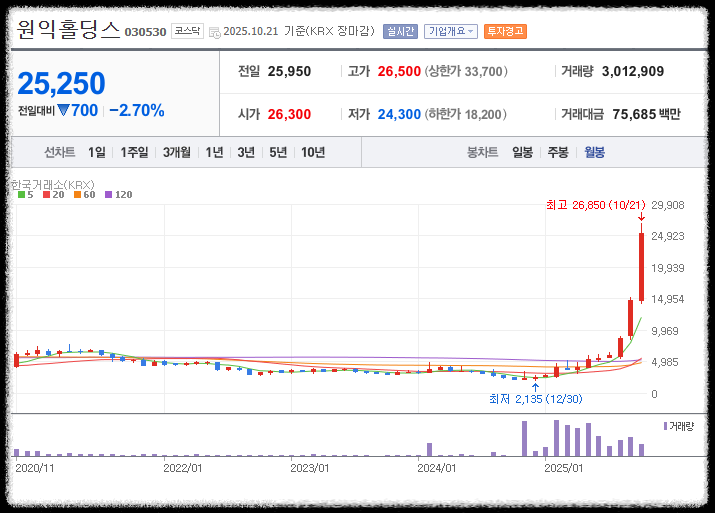Click the 투자경고 badge
This screenshot has height=513, width=715.
(505, 31)
